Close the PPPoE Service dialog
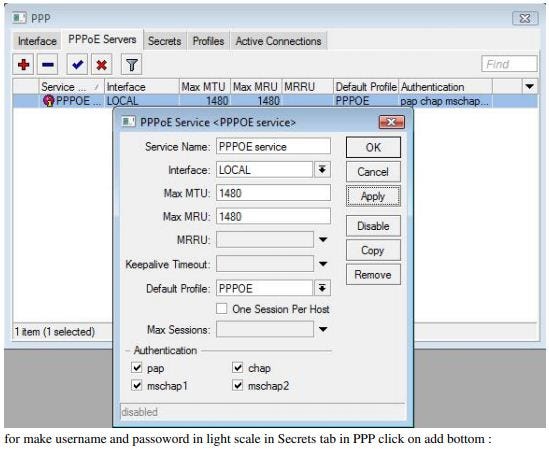 click(391, 122)
